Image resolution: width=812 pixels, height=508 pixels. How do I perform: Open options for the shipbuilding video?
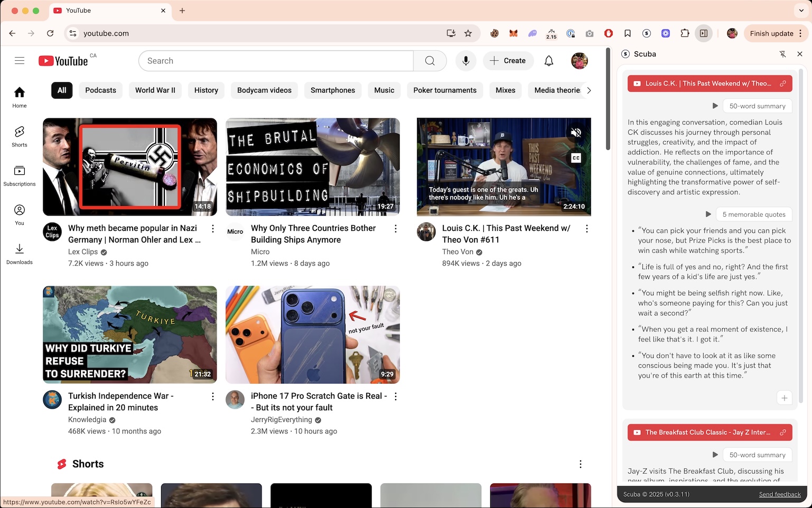coord(396,229)
